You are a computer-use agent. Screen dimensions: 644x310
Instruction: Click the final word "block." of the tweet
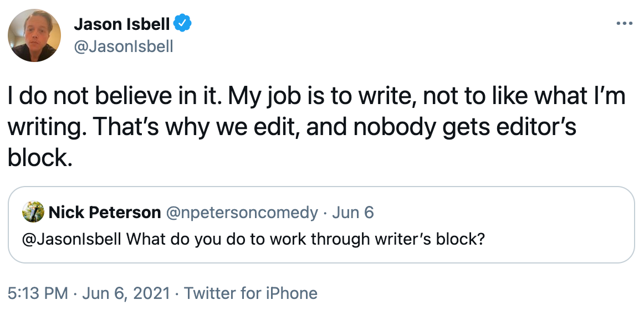point(40,159)
